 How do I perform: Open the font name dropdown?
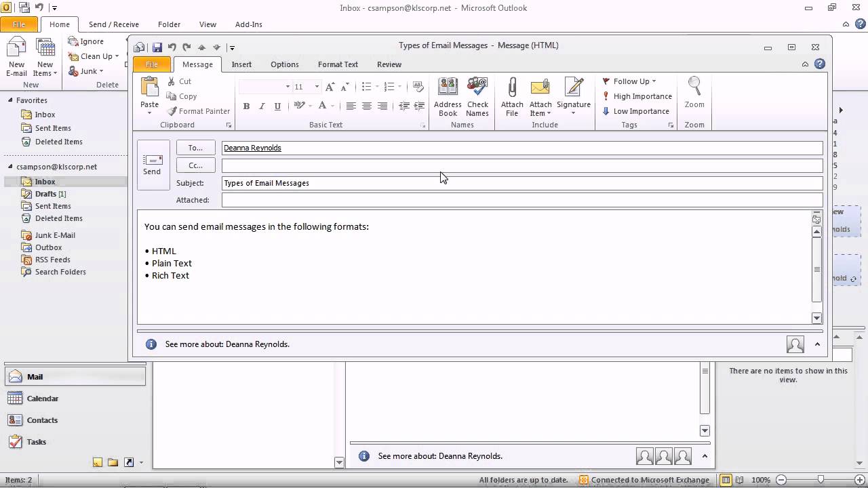pyautogui.click(x=288, y=87)
